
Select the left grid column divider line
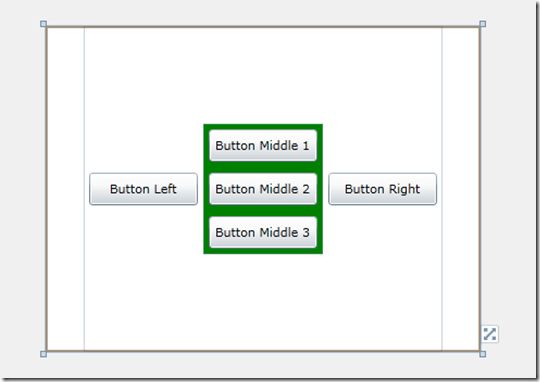[84, 189]
